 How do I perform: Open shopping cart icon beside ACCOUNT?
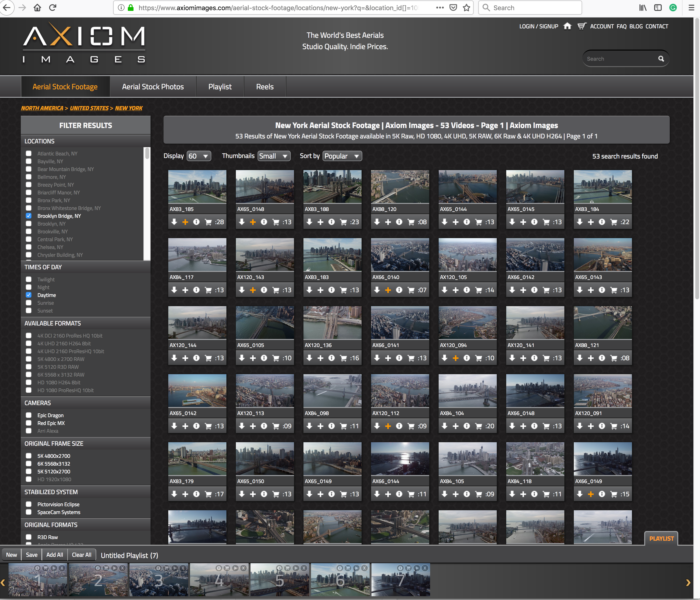(581, 26)
